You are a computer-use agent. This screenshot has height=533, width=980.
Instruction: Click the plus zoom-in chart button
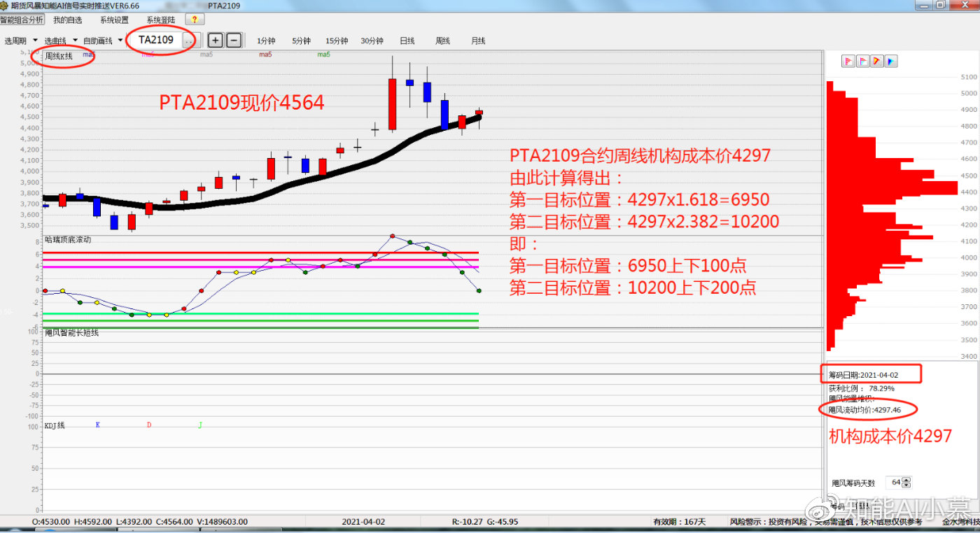[x=216, y=40]
